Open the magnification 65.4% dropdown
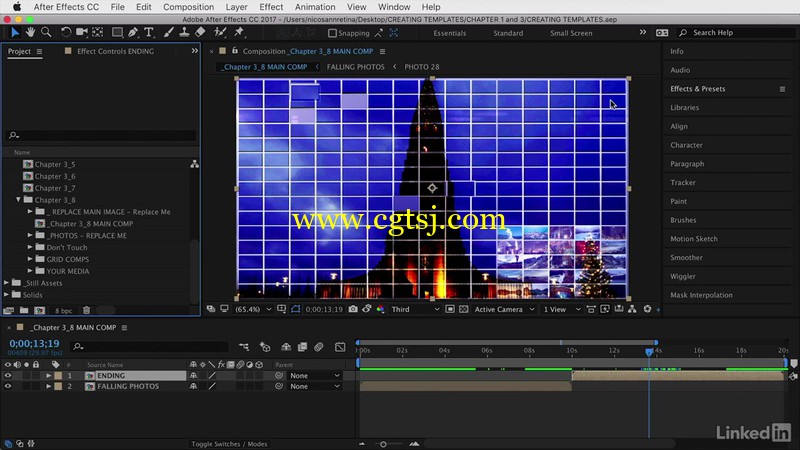800x450 pixels. point(253,309)
